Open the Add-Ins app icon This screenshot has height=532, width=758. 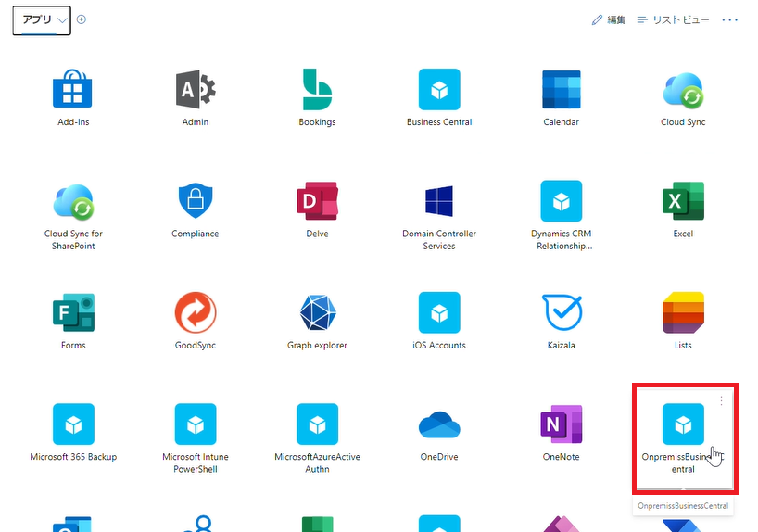(x=72, y=89)
